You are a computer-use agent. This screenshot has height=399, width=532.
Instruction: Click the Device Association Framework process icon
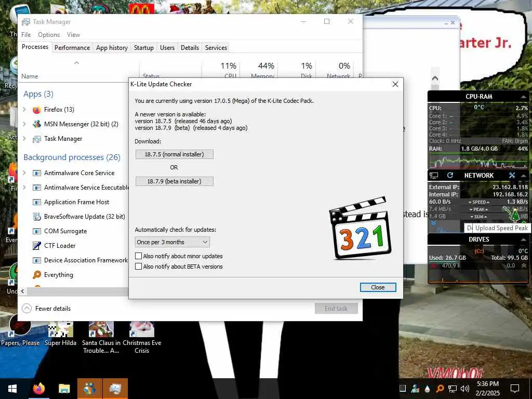point(37,260)
